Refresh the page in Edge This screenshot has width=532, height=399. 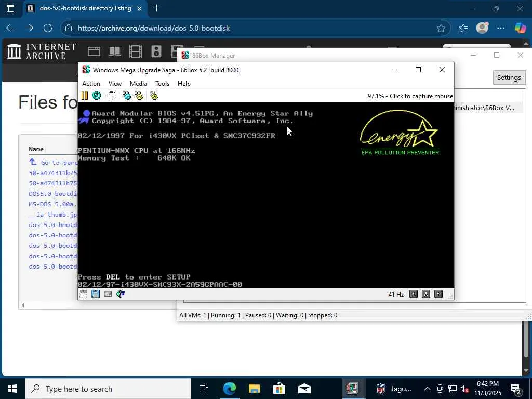click(x=48, y=28)
